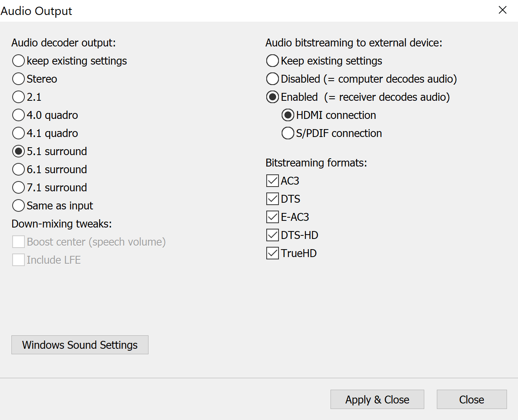Select Same as input option
This screenshot has width=518, height=420.
pos(19,205)
